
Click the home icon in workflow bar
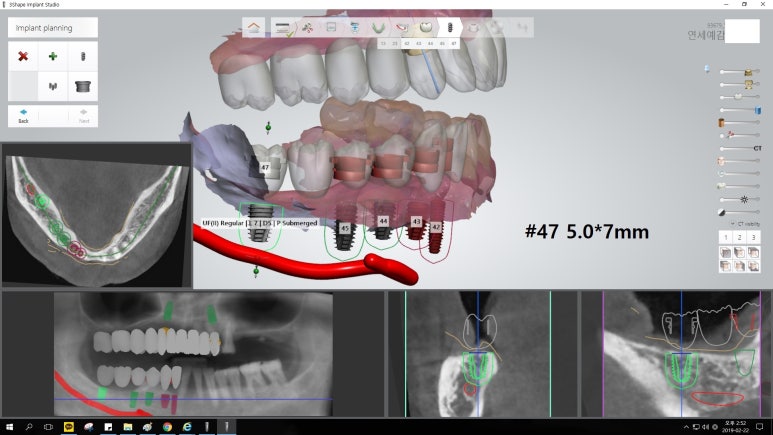tap(257, 28)
